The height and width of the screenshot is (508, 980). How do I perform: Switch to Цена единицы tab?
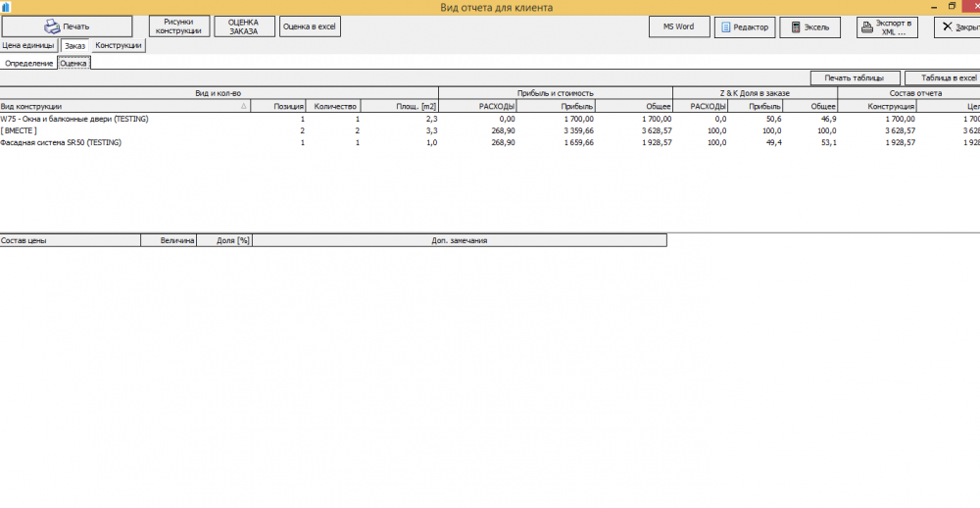pyautogui.click(x=28, y=46)
